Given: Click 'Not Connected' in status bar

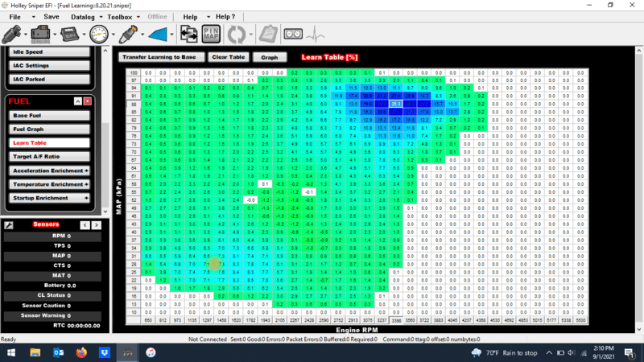Looking at the screenshot, I should pos(208,339).
